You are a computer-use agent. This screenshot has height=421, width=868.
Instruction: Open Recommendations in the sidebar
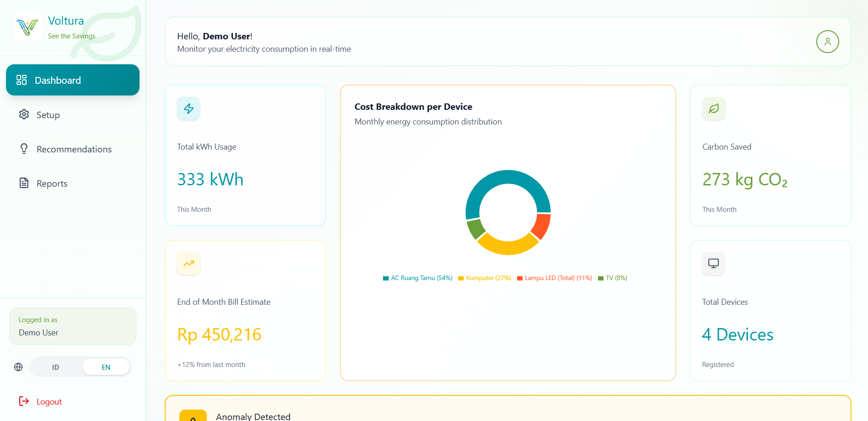point(74,149)
